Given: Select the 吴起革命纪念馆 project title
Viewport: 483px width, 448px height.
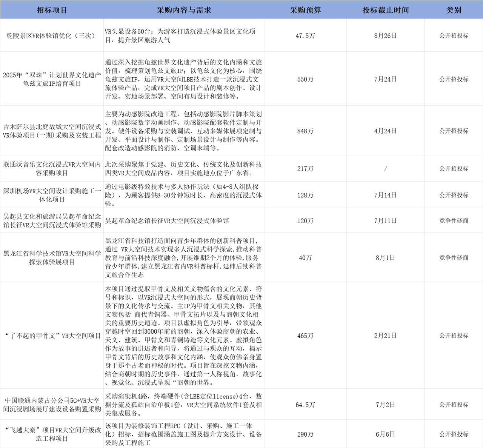Looking at the screenshot, I should (x=52, y=220).
